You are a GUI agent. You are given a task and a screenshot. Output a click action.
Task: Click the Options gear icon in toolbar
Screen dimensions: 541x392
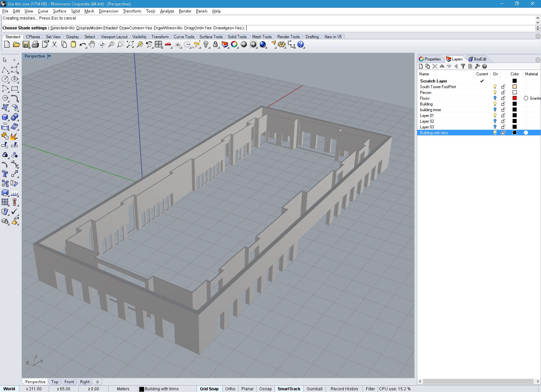pyautogui.click(x=282, y=44)
